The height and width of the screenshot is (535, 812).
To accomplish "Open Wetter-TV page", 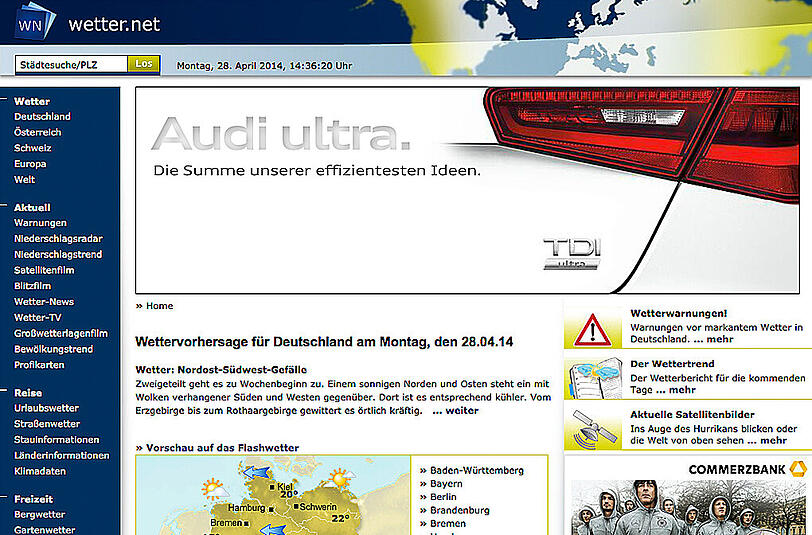I will point(38,317).
